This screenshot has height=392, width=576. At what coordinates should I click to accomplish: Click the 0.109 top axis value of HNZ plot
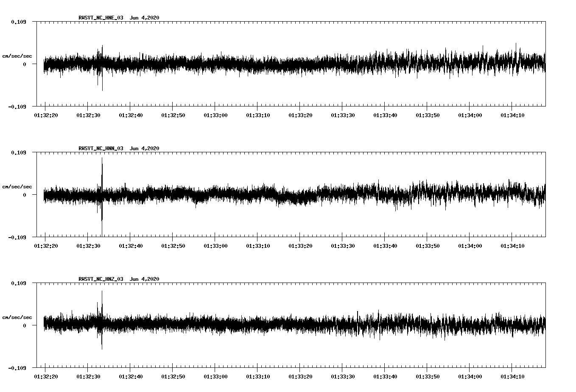[18, 283]
